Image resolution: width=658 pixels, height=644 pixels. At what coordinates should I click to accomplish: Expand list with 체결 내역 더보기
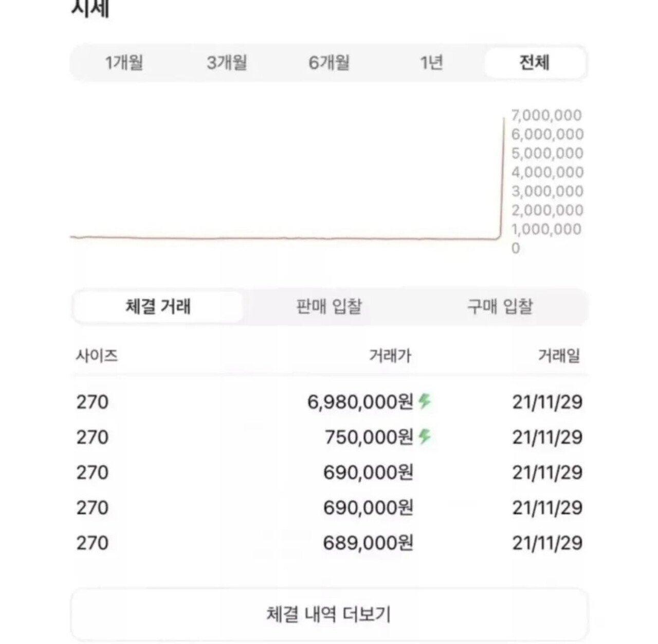329,614
